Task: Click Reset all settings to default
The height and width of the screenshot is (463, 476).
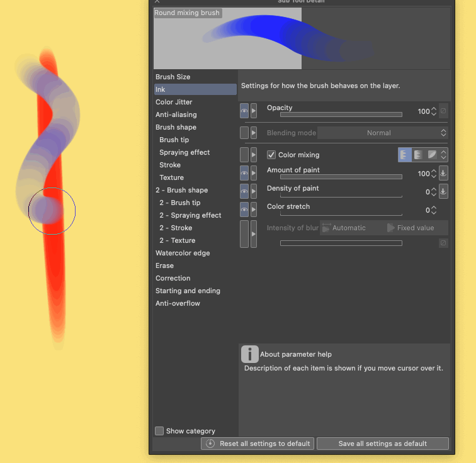Action: pyautogui.click(x=258, y=443)
